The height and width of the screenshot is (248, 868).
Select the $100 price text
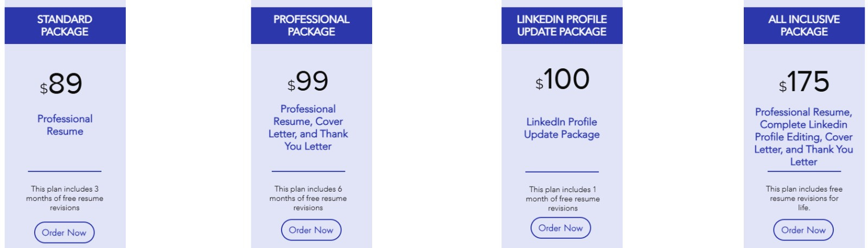[x=562, y=80]
